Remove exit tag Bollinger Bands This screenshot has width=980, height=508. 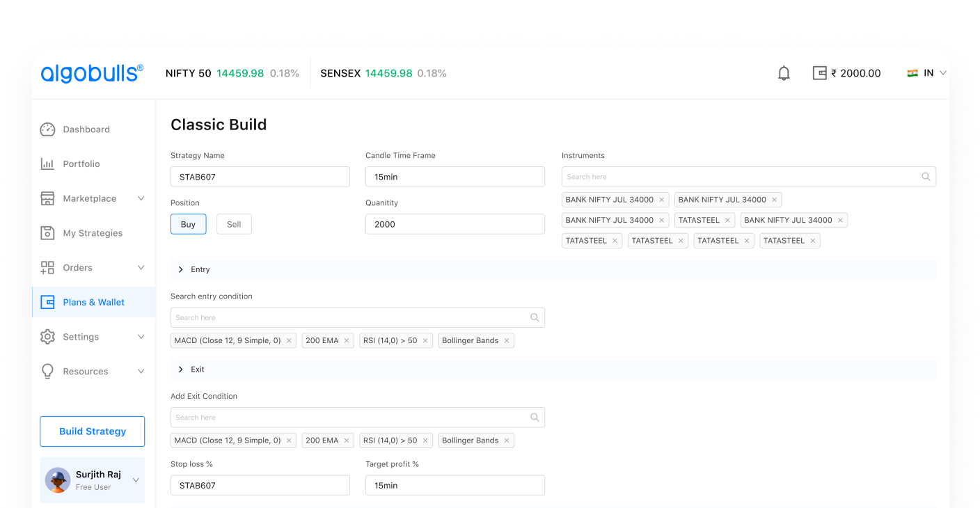[507, 440]
